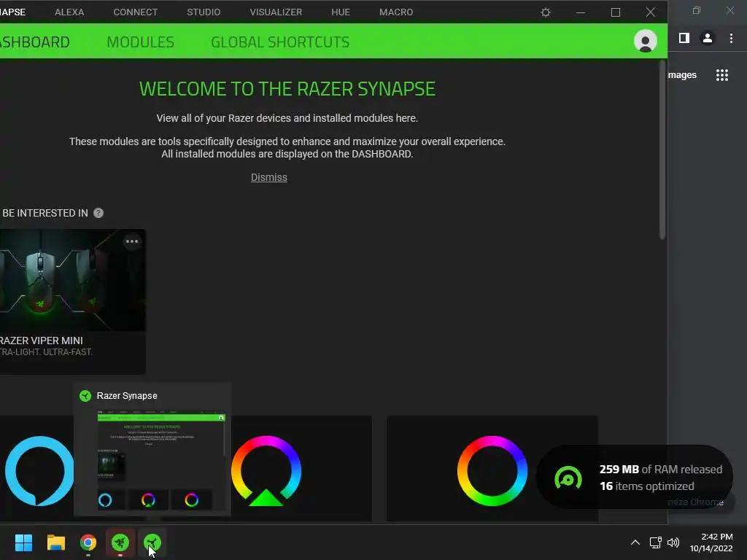This screenshot has height=560, width=747.
Task: Click the Images link in Chrome
Action: point(682,75)
